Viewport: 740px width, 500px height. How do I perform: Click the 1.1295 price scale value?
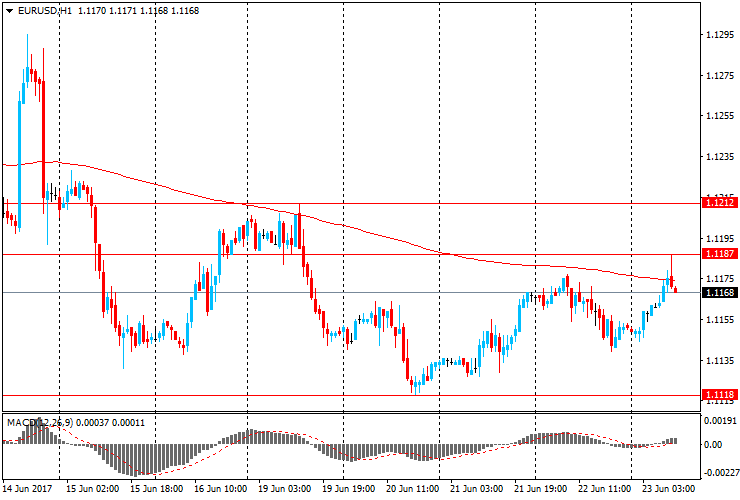pyautogui.click(x=720, y=34)
